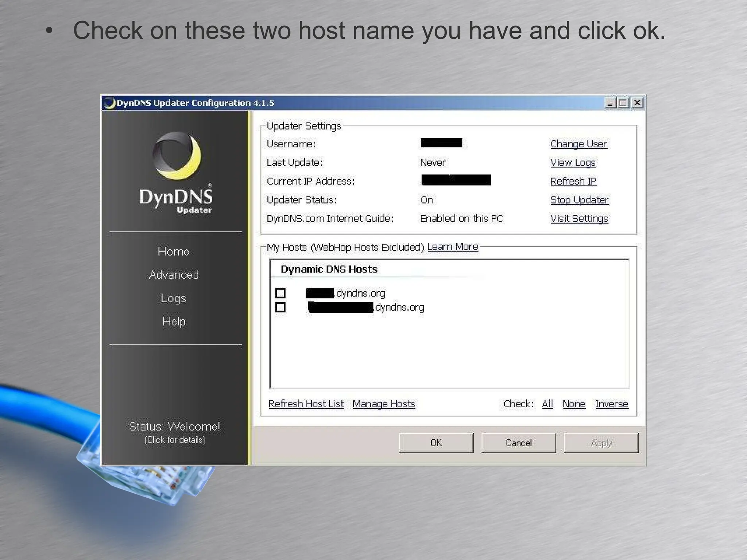Open the Advanced section in sidebar

click(174, 275)
